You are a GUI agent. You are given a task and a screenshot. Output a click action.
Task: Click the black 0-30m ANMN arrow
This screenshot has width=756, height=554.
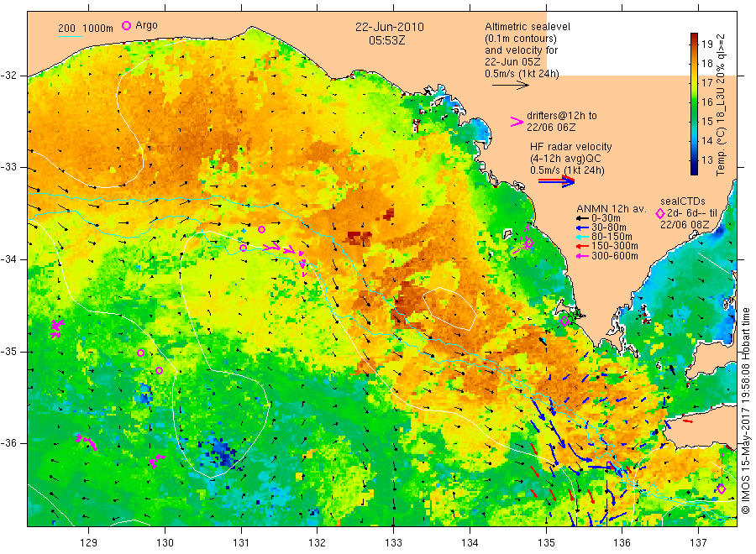coord(582,218)
